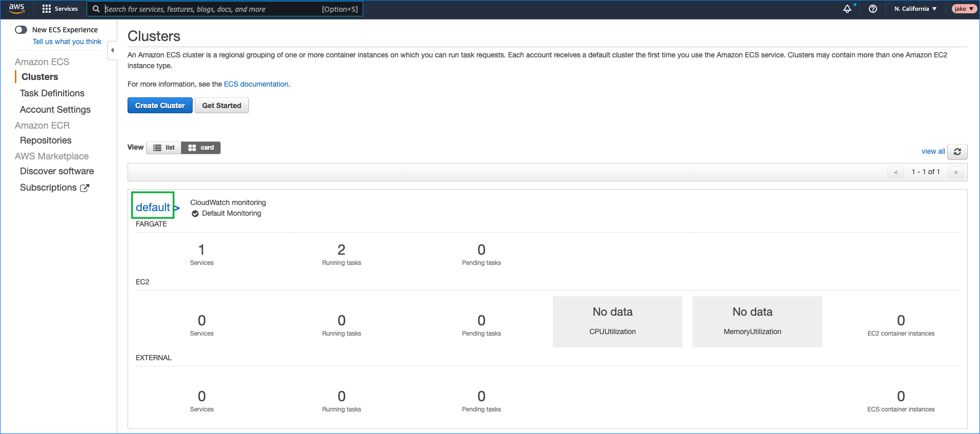Click the ECS documentation link
The image size is (980, 434).
point(256,84)
